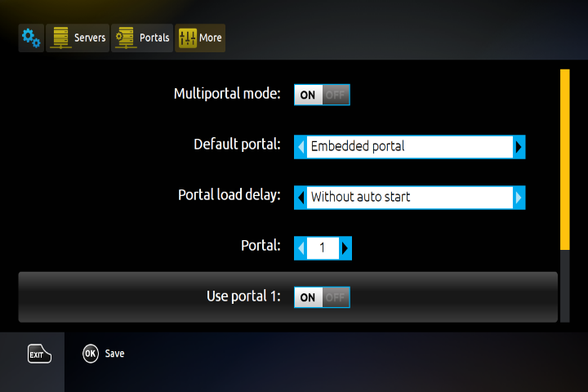The height and width of the screenshot is (392, 588).
Task: Switch to the Portals tab
Action: tap(142, 38)
